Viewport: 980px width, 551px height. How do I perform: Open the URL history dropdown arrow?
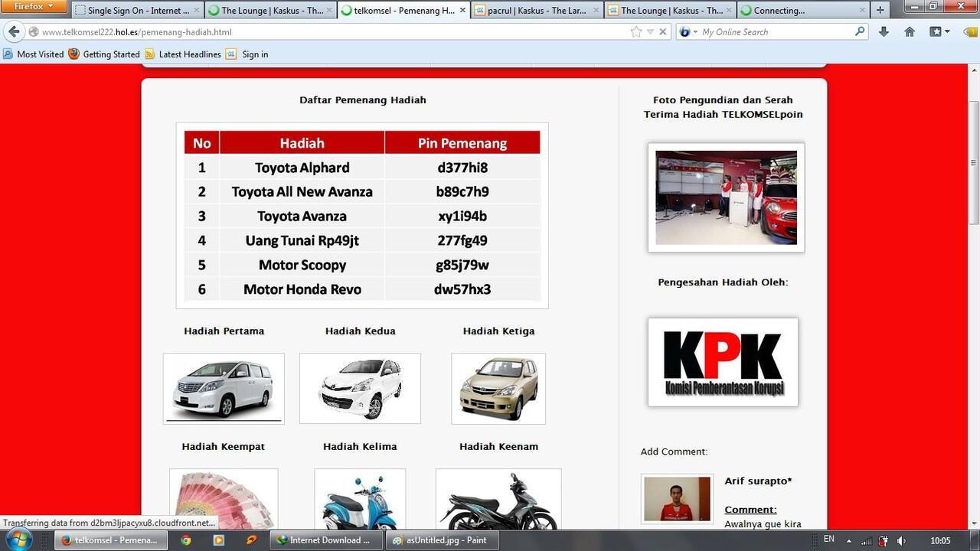coord(650,32)
